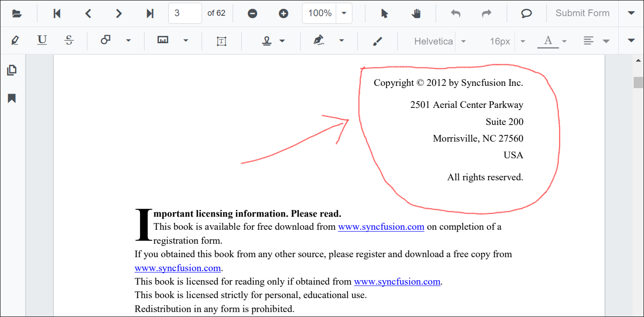Click inside the page number field

(x=185, y=13)
